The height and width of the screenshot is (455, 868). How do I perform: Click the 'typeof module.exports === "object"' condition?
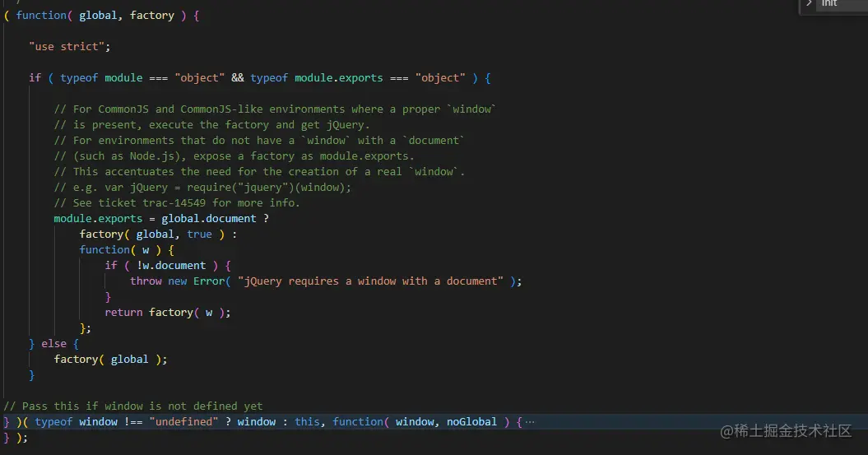click(358, 78)
